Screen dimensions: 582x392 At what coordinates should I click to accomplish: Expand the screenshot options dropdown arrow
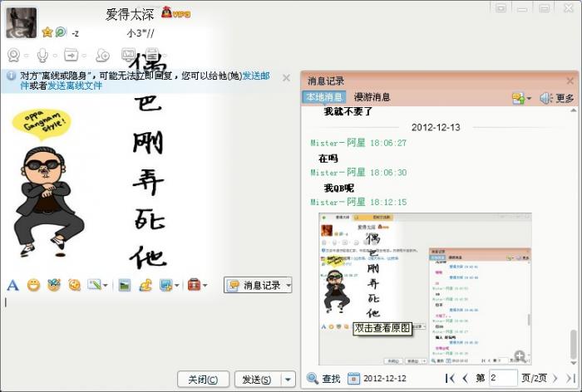[176, 286]
